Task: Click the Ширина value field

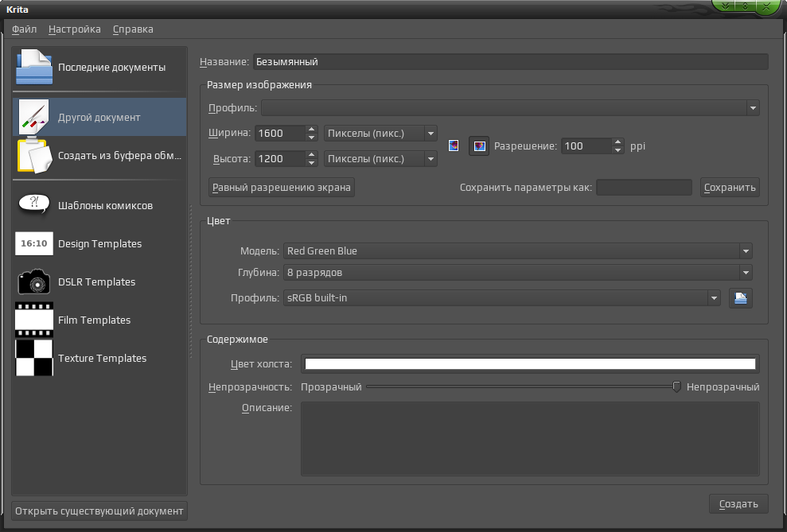Action: [280, 134]
